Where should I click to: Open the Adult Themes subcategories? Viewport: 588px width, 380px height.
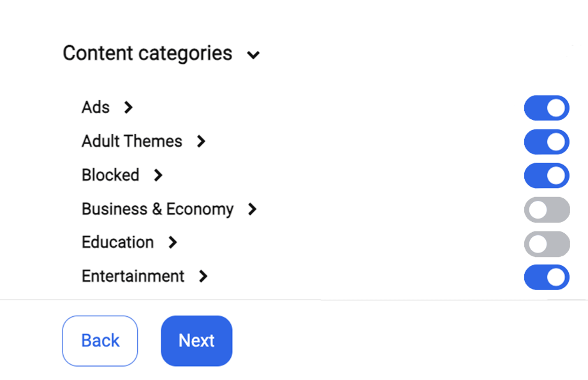[202, 142]
